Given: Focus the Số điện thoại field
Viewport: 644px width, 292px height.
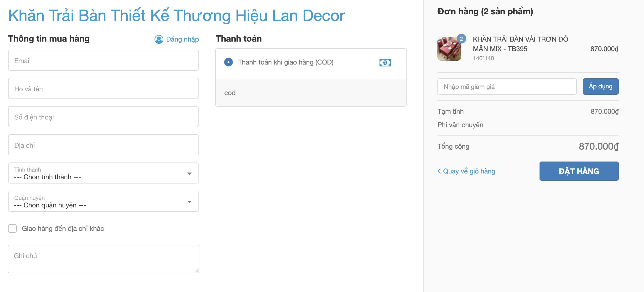Looking at the screenshot, I should (x=103, y=117).
